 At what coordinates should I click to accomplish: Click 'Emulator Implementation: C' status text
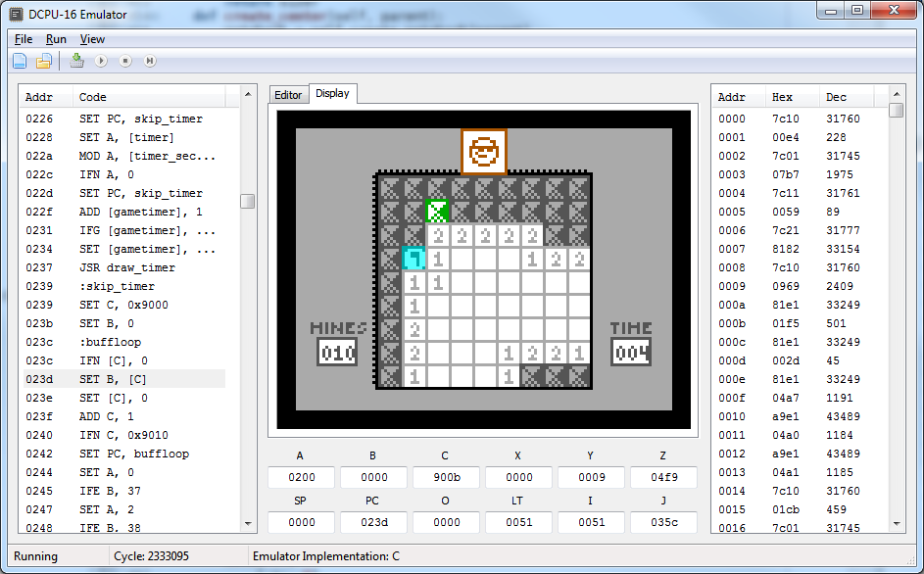tap(326, 556)
